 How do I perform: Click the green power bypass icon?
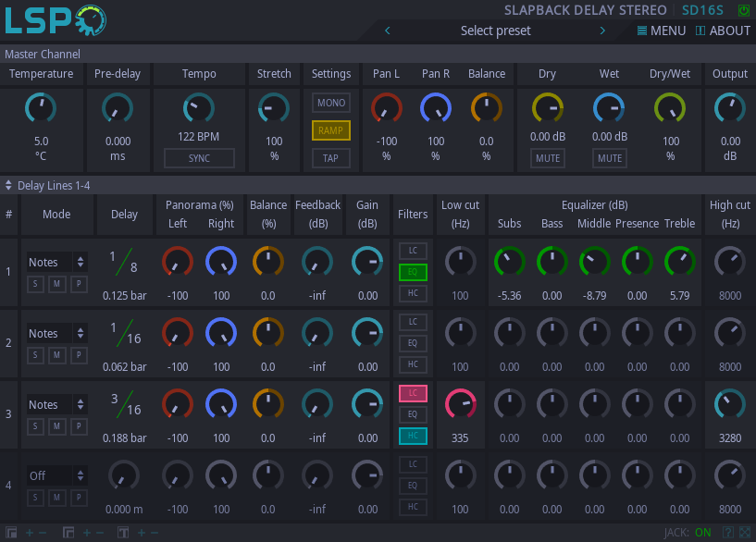coord(744,10)
